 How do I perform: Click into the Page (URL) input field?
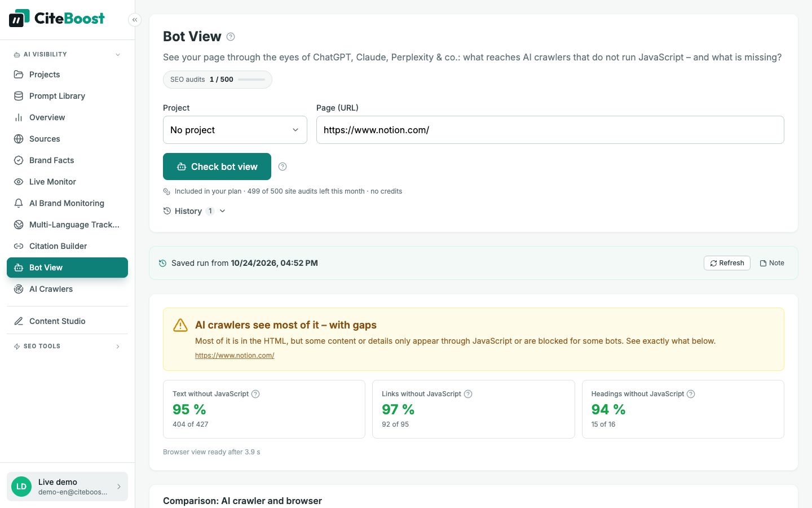click(x=550, y=130)
